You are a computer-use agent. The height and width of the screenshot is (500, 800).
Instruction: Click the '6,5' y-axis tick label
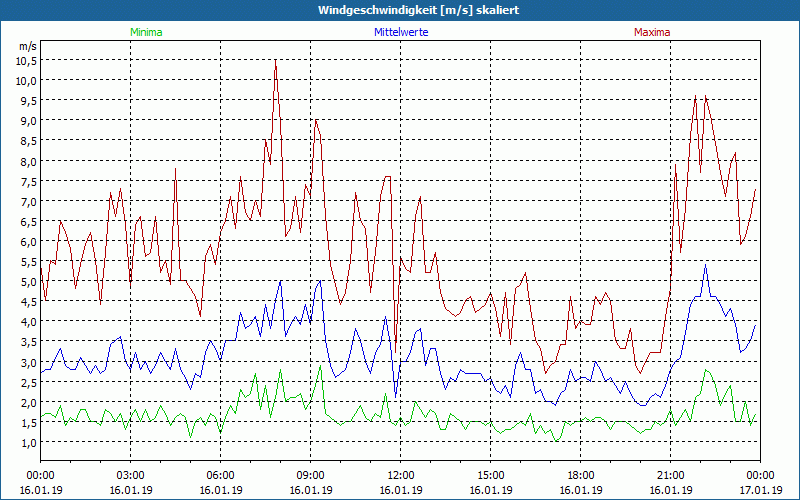tap(29, 221)
